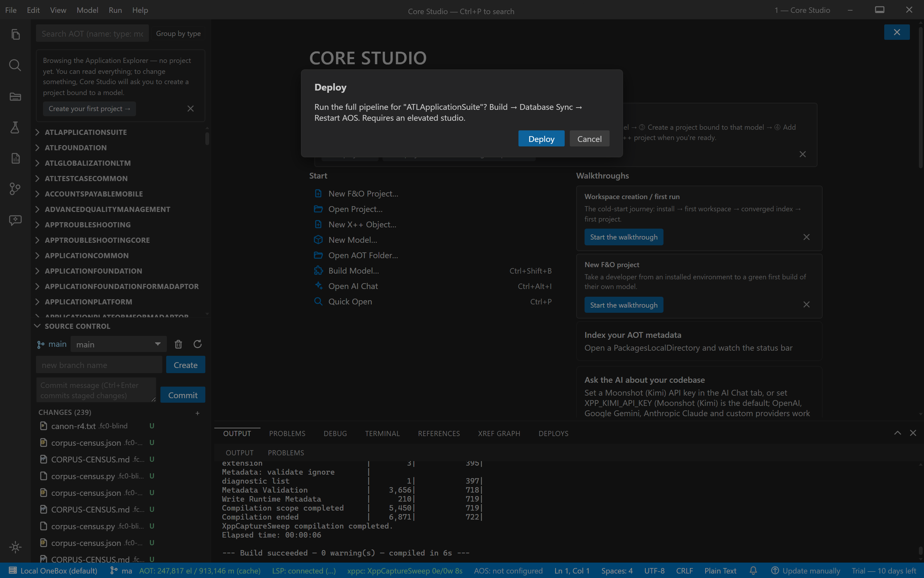Dismiss the New F&O project walkthrough card
The image size is (924, 578).
(806, 305)
